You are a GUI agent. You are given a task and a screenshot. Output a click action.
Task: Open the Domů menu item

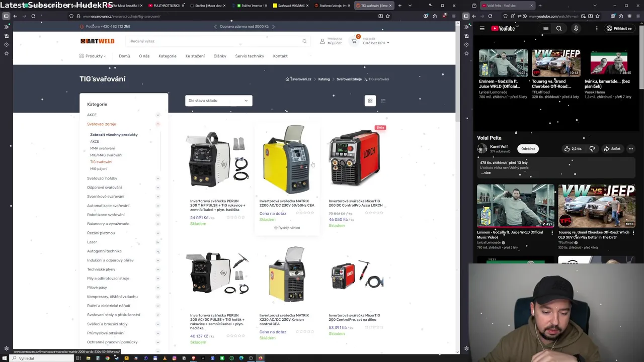[x=124, y=56]
